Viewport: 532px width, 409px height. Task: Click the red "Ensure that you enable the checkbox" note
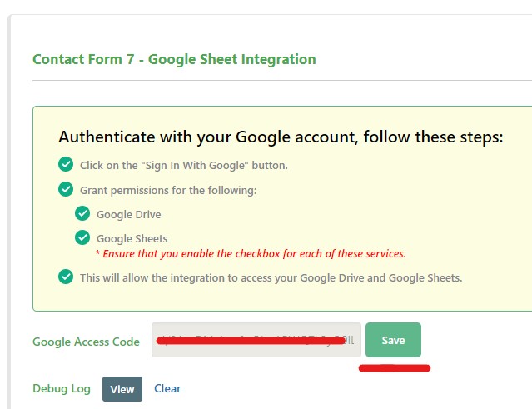point(251,253)
